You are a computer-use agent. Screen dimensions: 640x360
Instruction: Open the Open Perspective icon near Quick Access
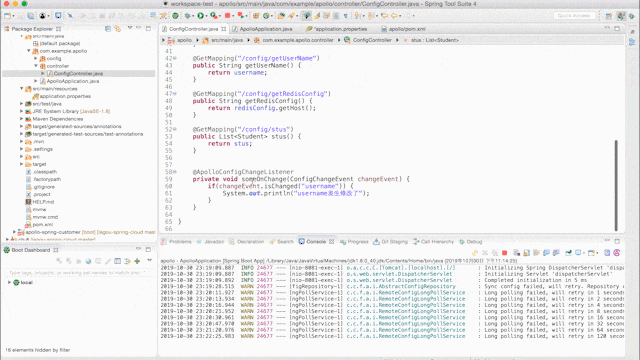[609, 16]
